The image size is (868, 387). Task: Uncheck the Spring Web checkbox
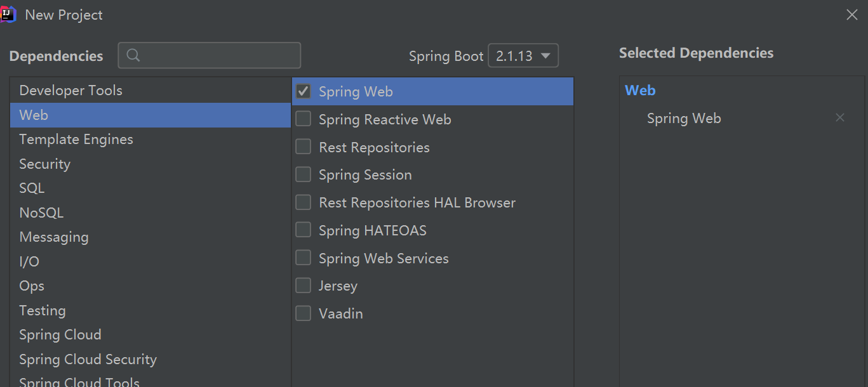click(x=303, y=91)
